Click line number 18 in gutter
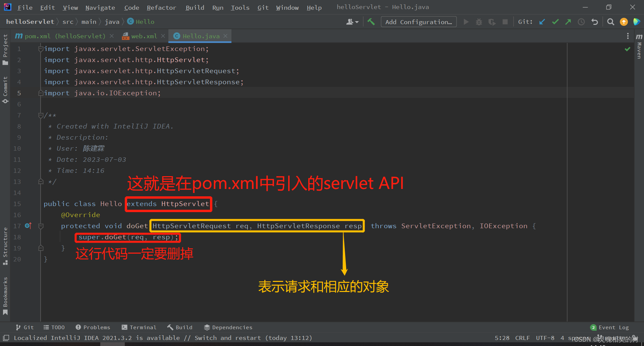The image size is (644, 346). pyautogui.click(x=17, y=237)
